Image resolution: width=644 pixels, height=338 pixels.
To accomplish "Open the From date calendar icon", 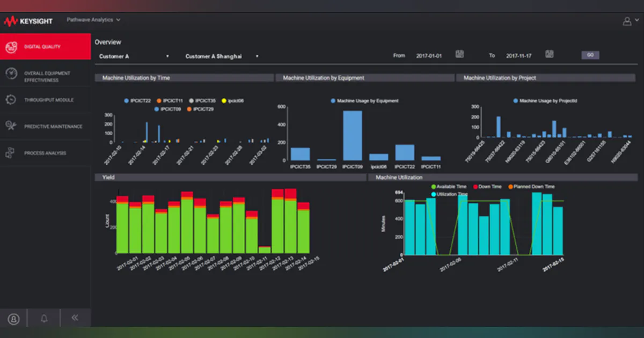I will coord(459,54).
